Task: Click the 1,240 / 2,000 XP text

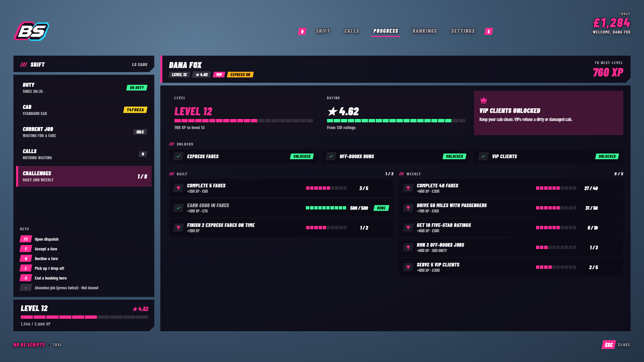Action: coord(36,324)
